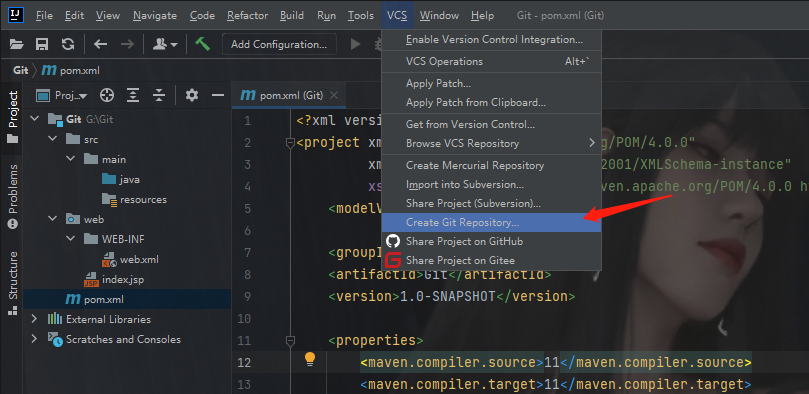
Task: Open the Project view dropdown
Action: 62,95
